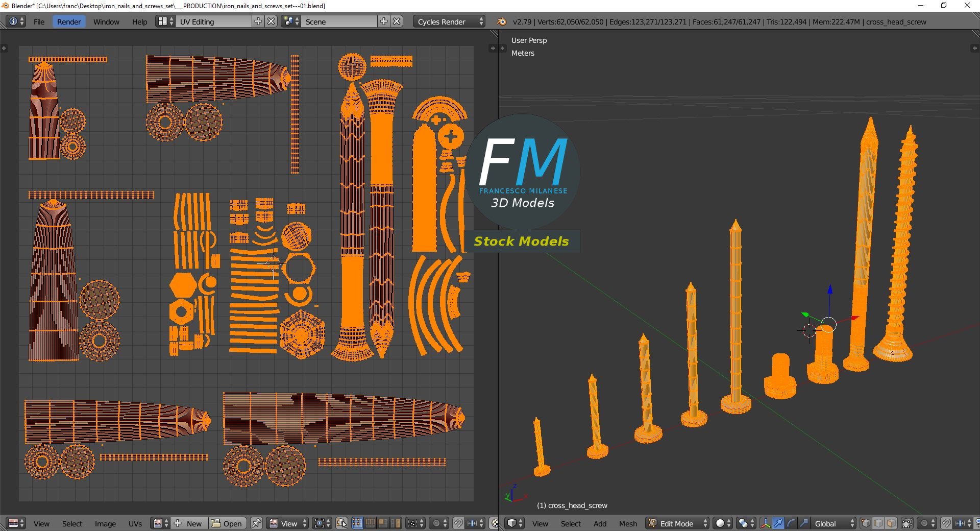
Task: Open the 3D viewport Select menu
Action: pos(571,523)
